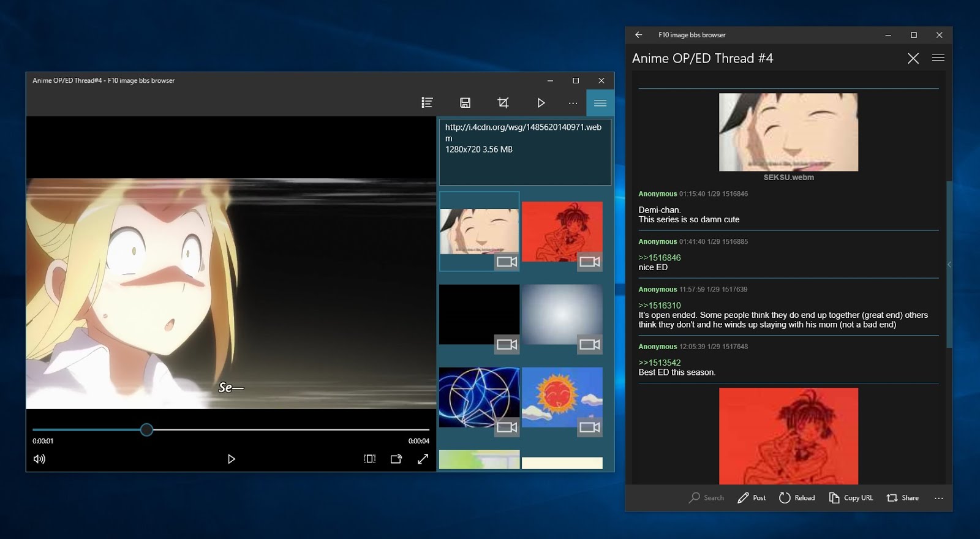Toggle the highlighted hamburger panel button in viewer
The height and width of the screenshot is (539, 980).
[x=600, y=103]
